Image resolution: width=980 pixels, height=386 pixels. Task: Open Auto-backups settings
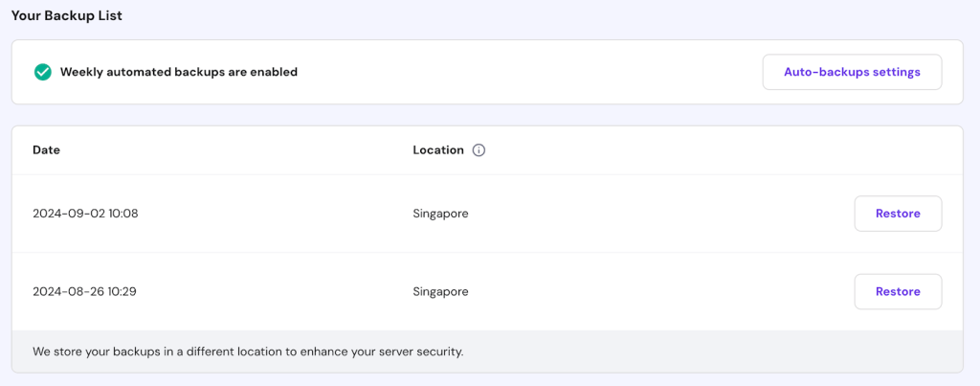pos(852,72)
